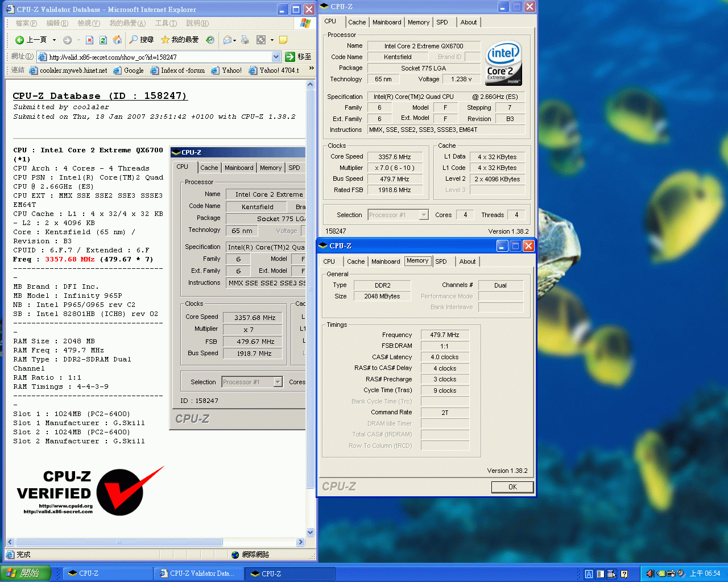Viewport: 728px width, 582px height.
Task: Click the Print icon in the IE toolbar
Action: click(245, 40)
